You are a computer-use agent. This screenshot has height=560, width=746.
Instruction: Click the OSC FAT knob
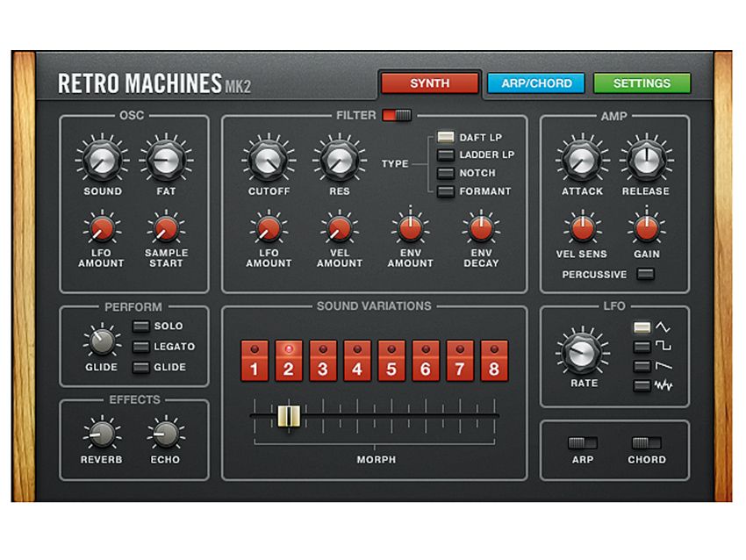click(166, 161)
